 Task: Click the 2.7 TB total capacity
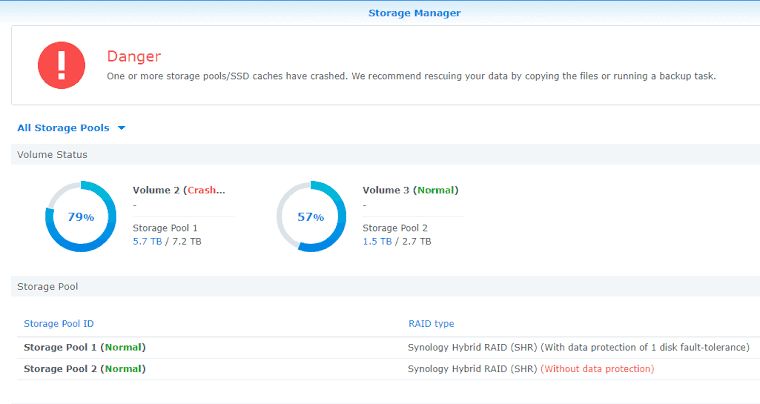point(417,241)
